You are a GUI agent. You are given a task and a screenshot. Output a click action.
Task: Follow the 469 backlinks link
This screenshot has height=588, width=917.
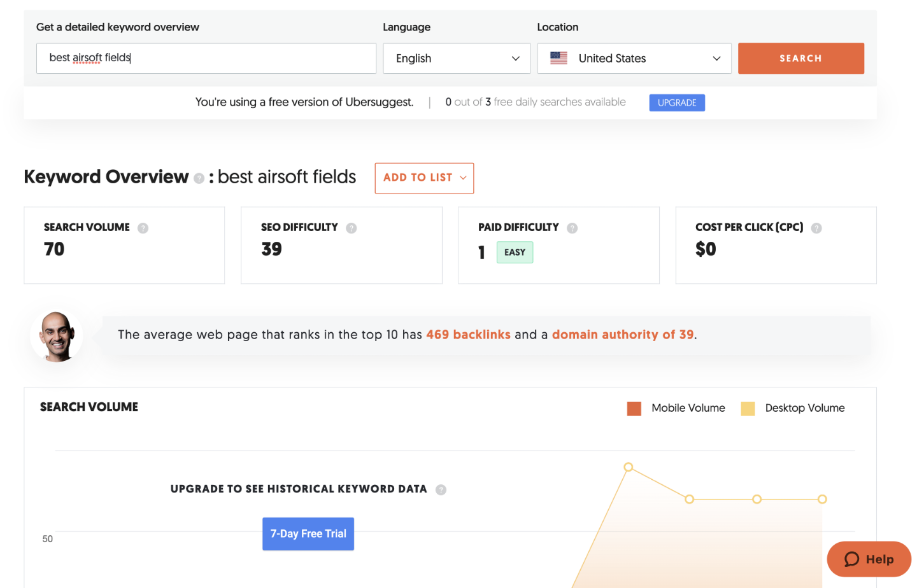[468, 335]
